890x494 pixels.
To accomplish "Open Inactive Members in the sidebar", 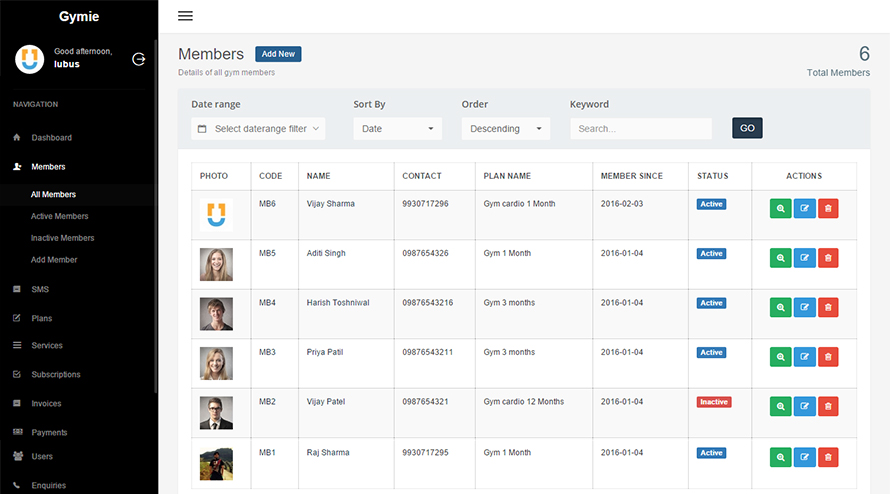I will [62, 238].
